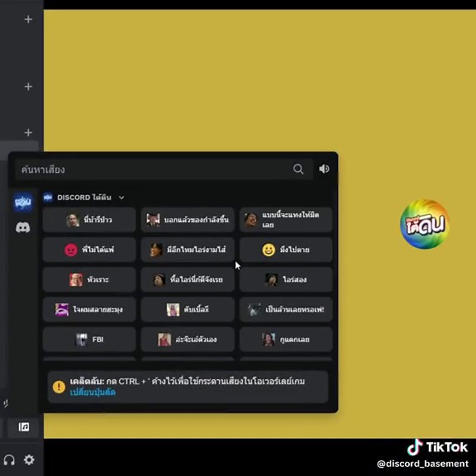Viewport: 476px width, 476px height.
Task: Play the grinning emoji มึงไปตาย sound
Action: point(286,250)
